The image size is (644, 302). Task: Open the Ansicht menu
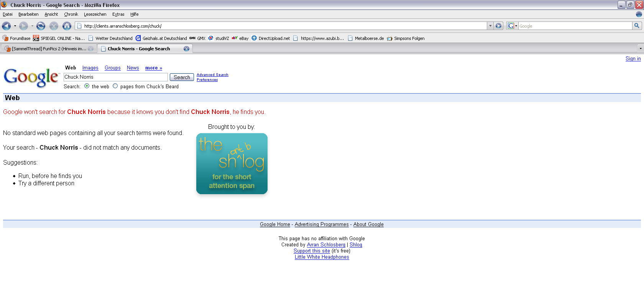[51, 14]
